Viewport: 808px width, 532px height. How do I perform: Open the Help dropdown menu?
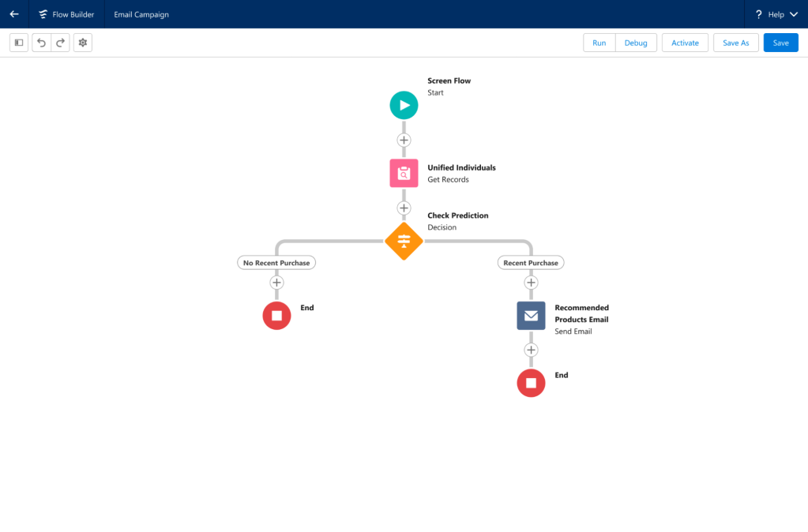coord(776,14)
